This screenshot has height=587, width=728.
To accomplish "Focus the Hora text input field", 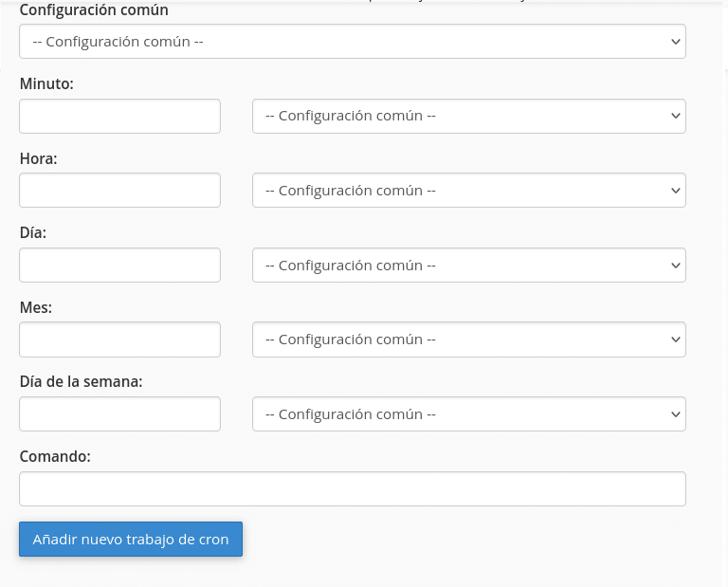I will 119,191.
